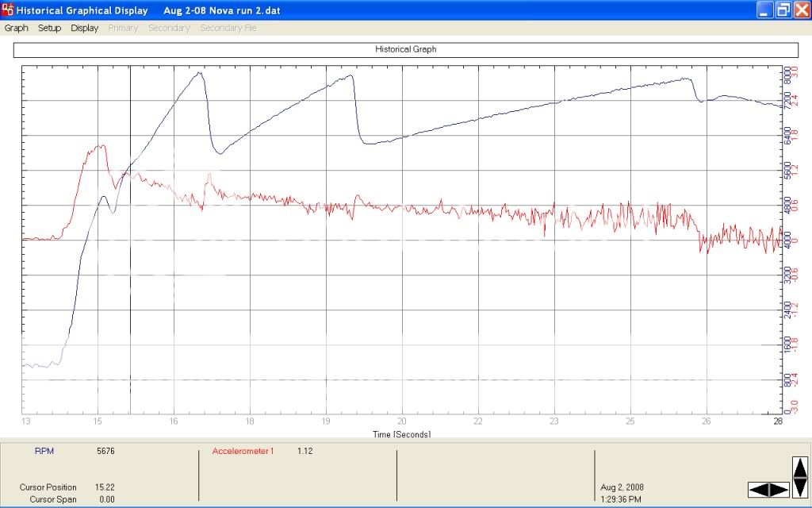Click the Historical Graph title header
This screenshot has height=508, width=812.
(x=405, y=49)
